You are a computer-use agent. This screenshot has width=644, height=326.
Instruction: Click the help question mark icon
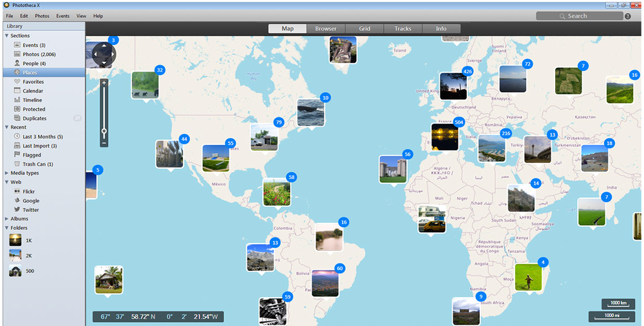627,17
